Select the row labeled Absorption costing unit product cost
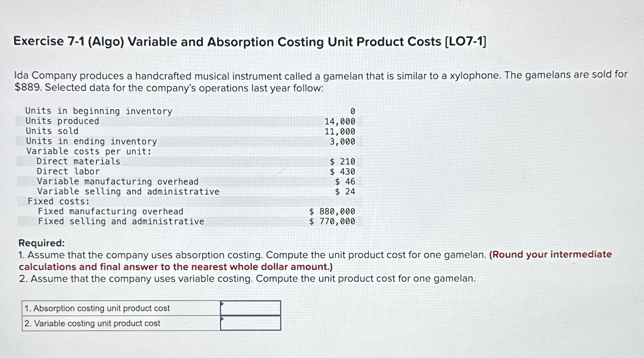 point(97,308)
